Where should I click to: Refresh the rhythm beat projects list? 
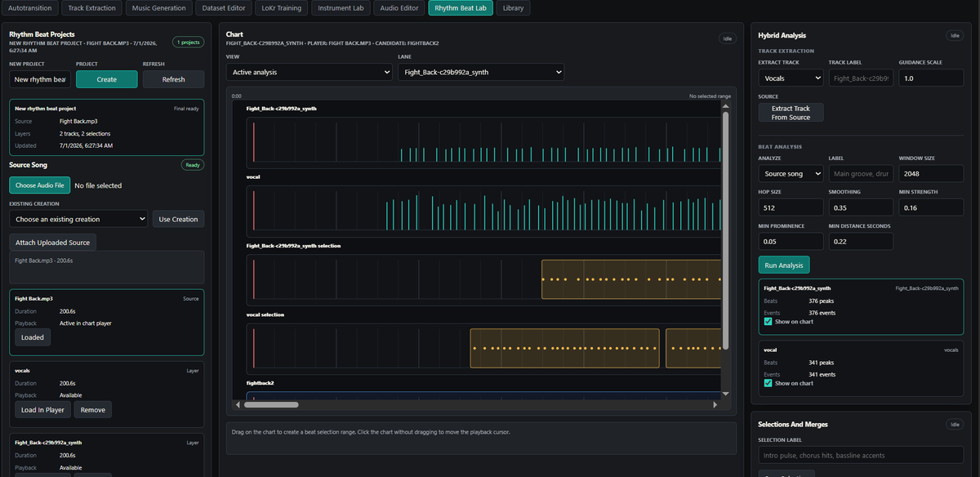point(173,79)
